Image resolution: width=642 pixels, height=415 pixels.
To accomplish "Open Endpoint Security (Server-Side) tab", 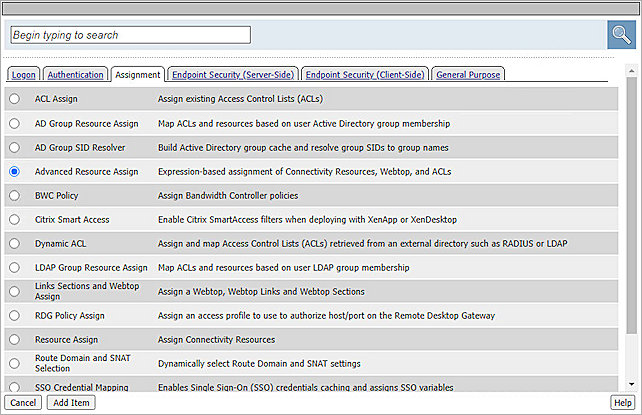I will coord(233,75).
